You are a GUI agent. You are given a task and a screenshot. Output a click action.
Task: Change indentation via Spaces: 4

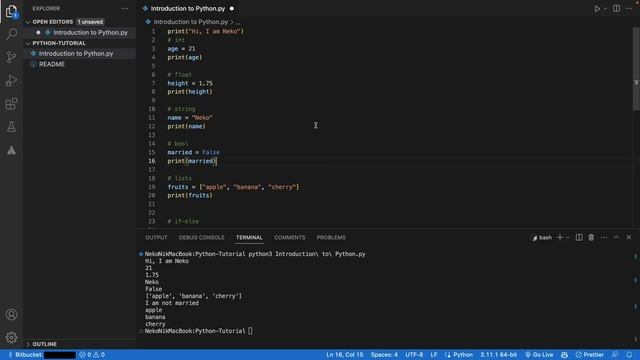(384, 355)
